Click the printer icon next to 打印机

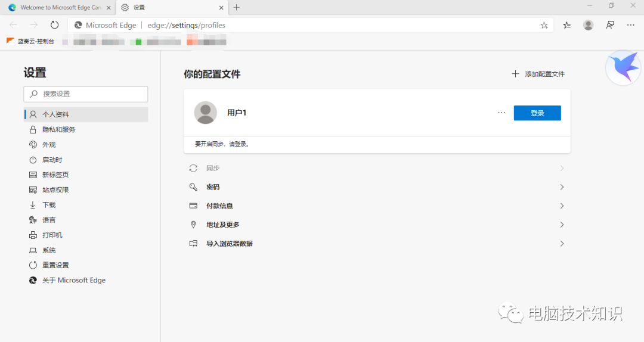coord(33,235)
